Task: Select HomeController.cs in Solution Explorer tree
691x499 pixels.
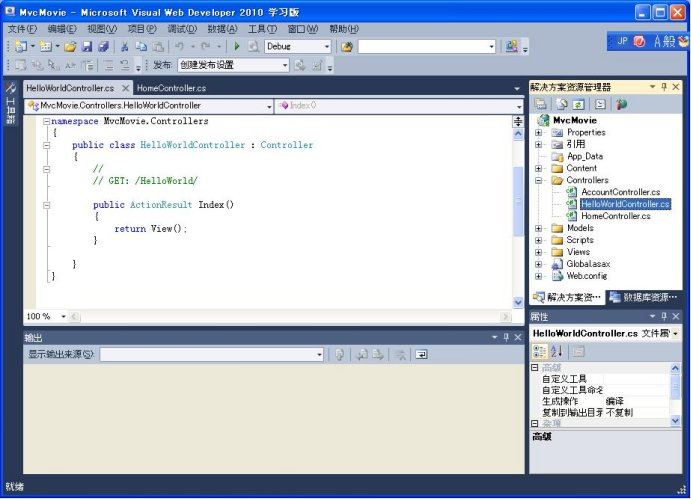Action: click(616, 216)
